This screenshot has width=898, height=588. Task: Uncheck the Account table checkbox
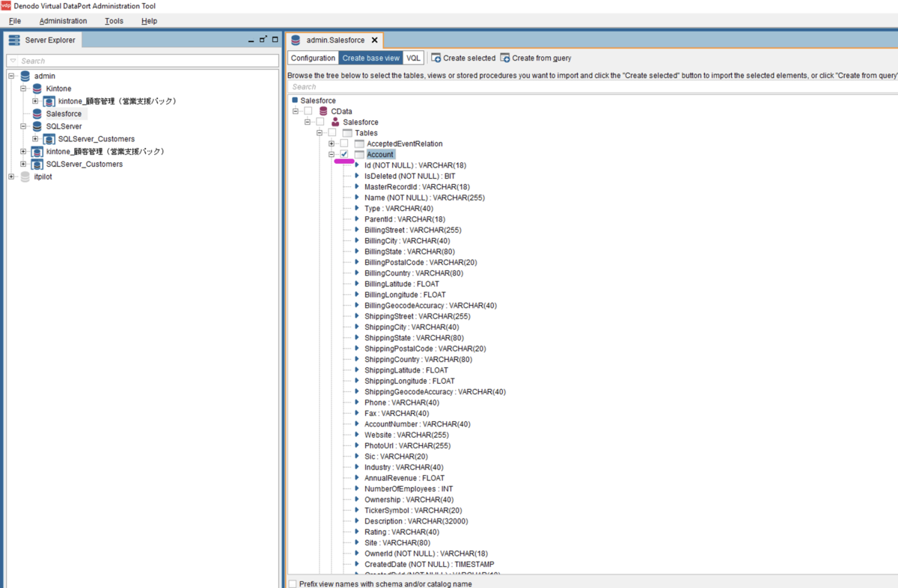pyautogui.click(x=344, y=154)
